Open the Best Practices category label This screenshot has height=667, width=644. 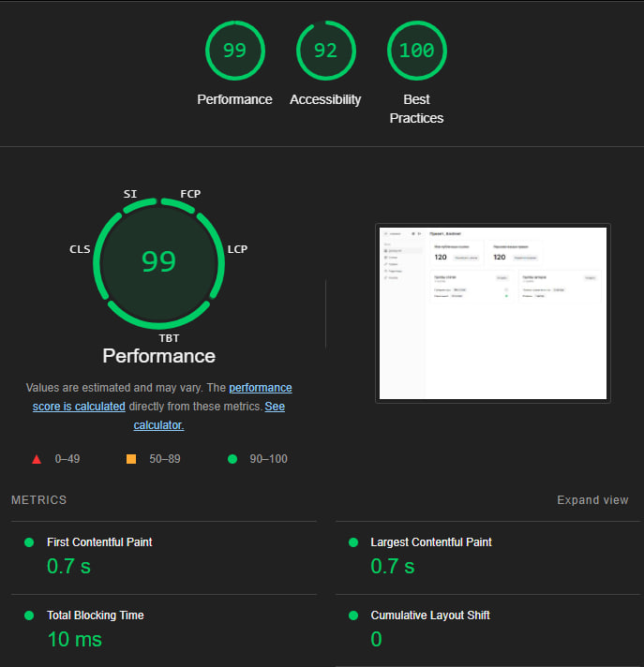click(417, 109)
